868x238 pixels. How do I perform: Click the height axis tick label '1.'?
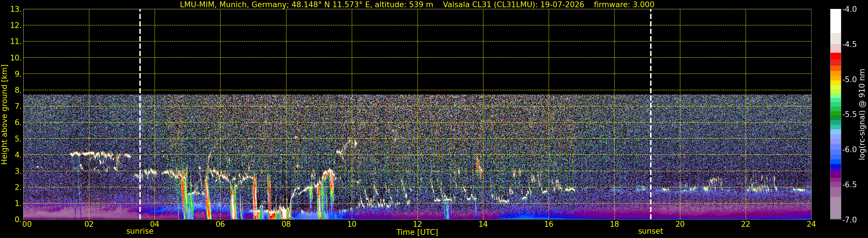18,203
